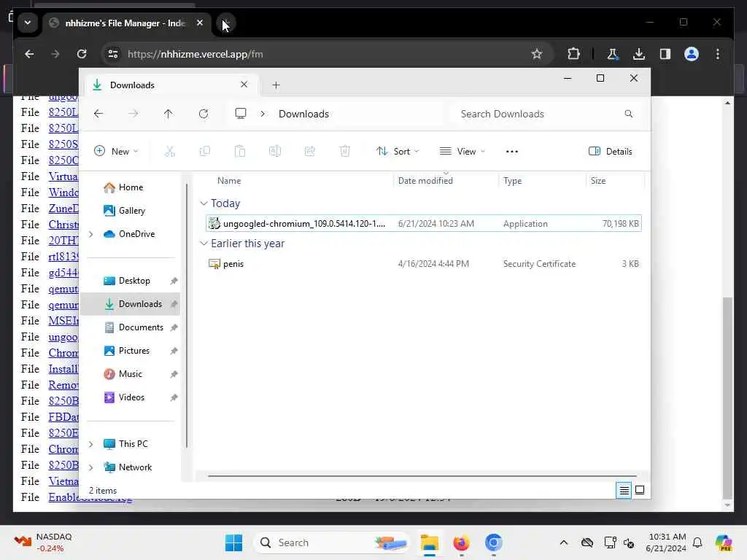747x560 pixels.
Task: Close the Downloads Explorer tab
Action: point(244,85)
